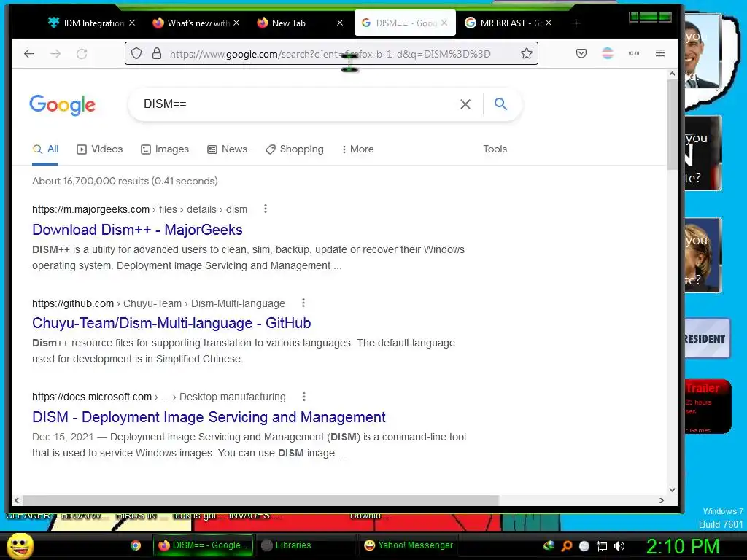Click the magnifier tray icon
Screen dimensions: 747x560
pyautogui.click(x=566, y=546)
